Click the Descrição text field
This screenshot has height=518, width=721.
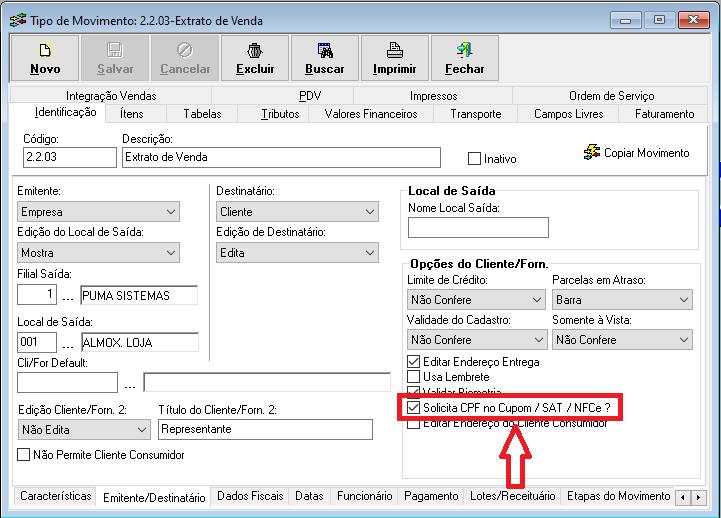280,157
